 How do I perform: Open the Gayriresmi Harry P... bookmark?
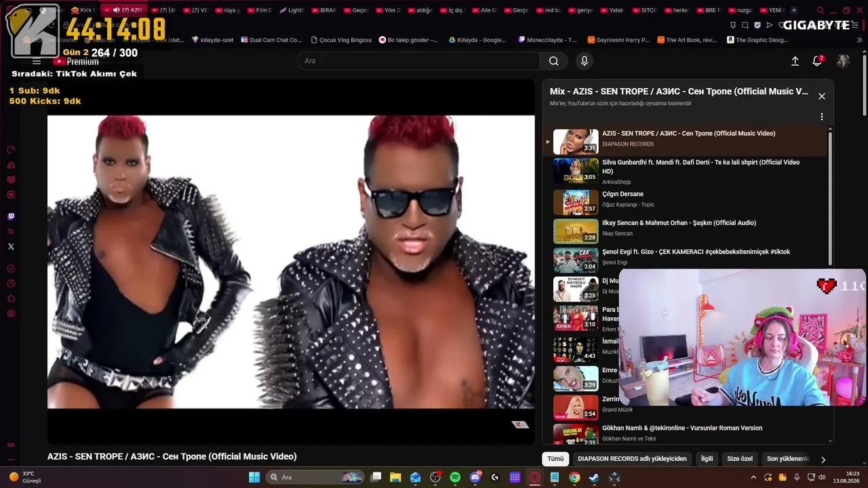(x=618, y=40)
